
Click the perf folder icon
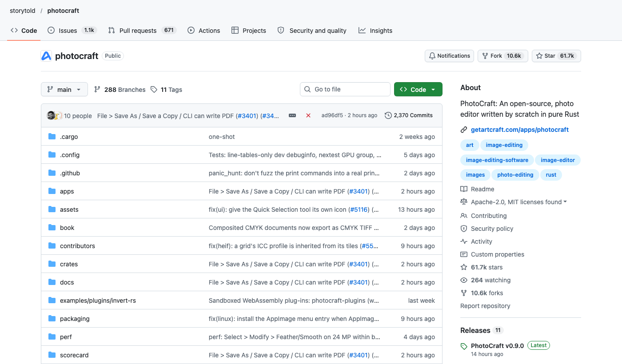coord(52,337)
